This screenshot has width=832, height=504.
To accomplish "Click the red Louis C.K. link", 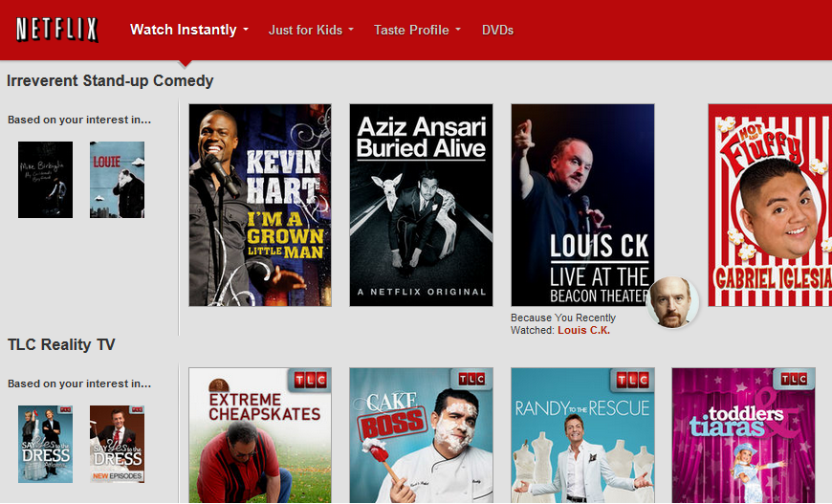I will (x=583, y=330).
